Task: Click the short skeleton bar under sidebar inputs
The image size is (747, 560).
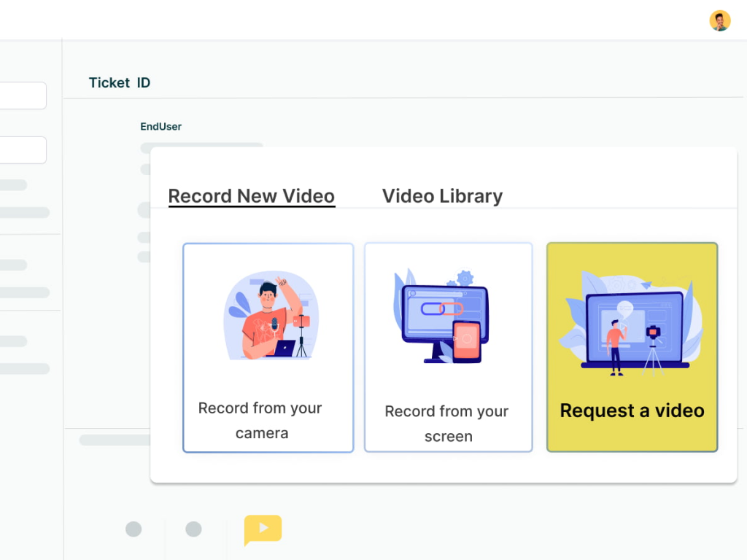Action: [13, 185]
